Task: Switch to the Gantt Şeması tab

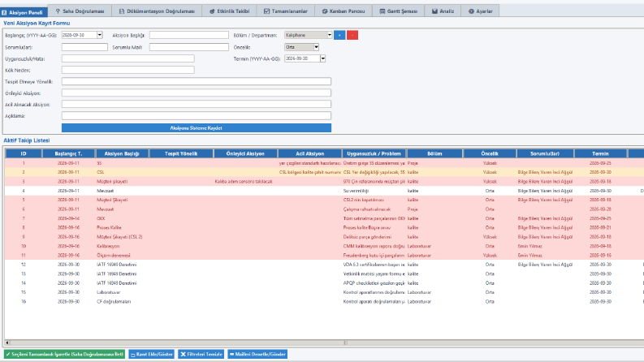Action: point(399,11)
